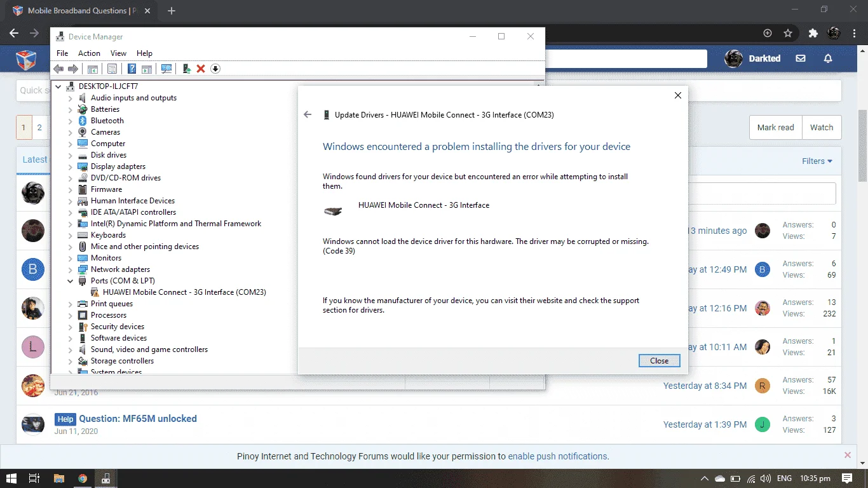Collapse the DESKTOP-ILJCFT7 root node

pos(58,86)
